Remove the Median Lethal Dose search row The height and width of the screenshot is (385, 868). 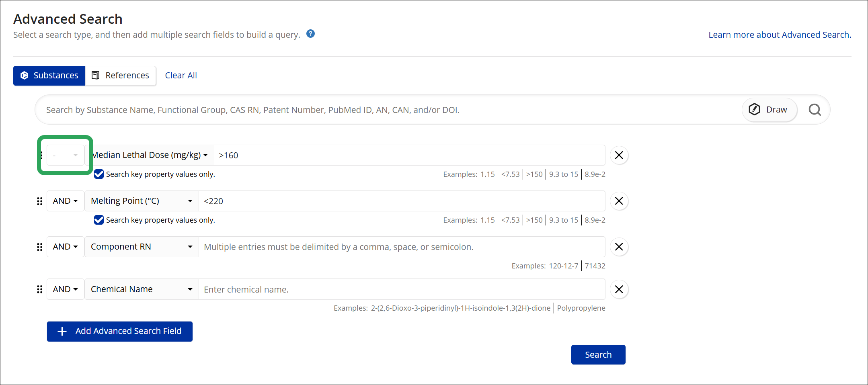(x=619, y=155)
